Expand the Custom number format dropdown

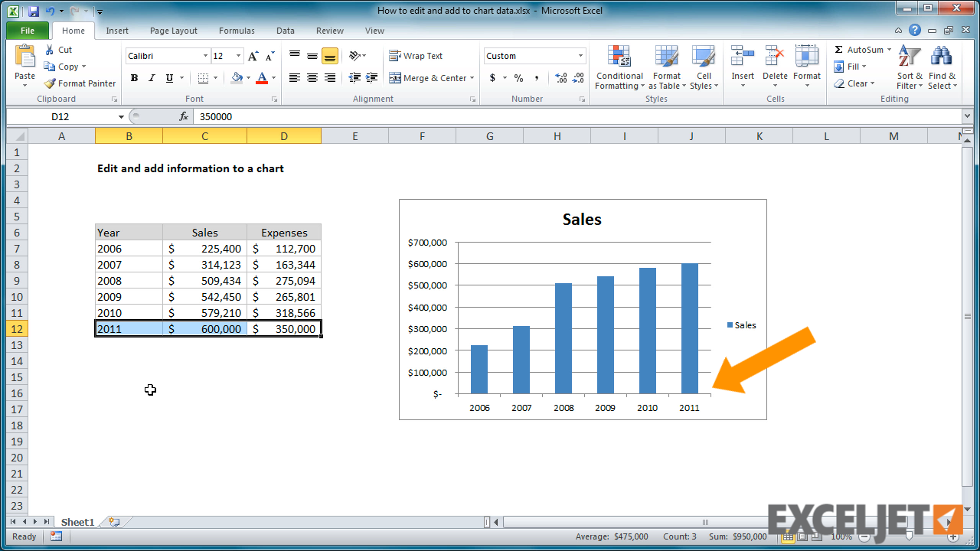580,56
